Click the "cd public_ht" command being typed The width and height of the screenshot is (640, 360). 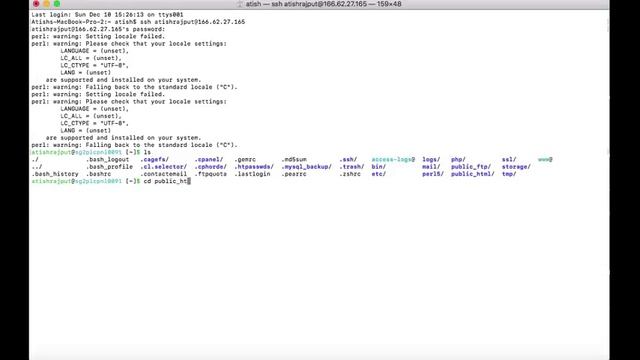(x=165, y=181)
